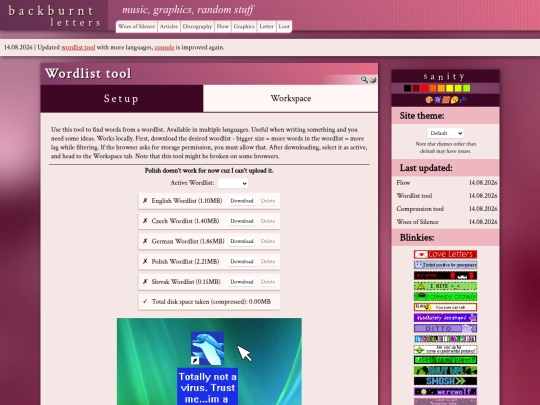
Task: Follow the 'console' link in news bar
Action: coord(164,48)
